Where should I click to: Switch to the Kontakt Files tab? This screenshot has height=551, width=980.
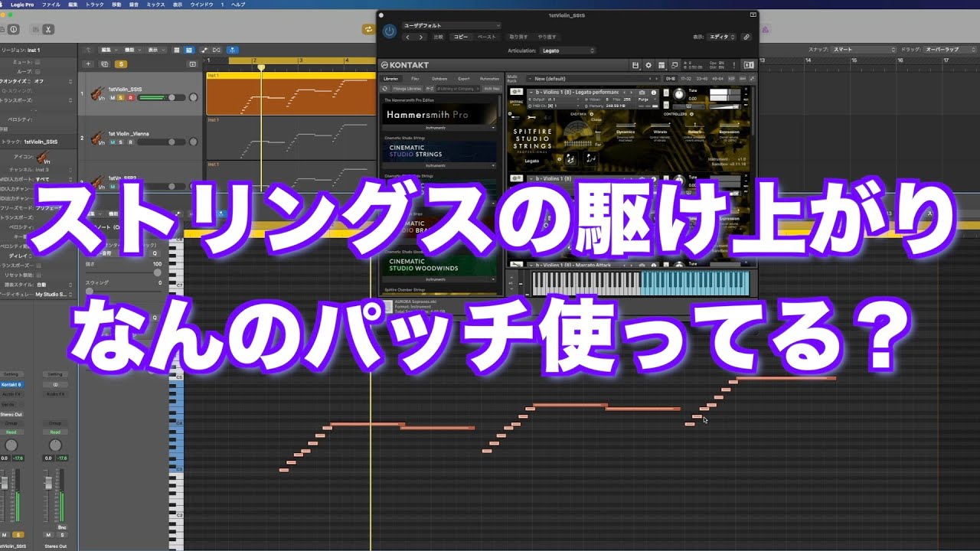point(415,79)
